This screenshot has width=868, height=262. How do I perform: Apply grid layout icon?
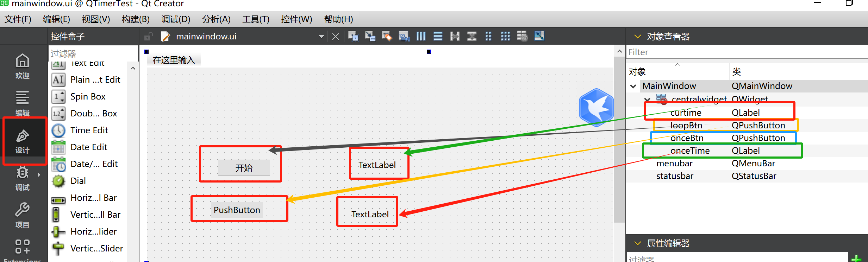click(505, 36)
